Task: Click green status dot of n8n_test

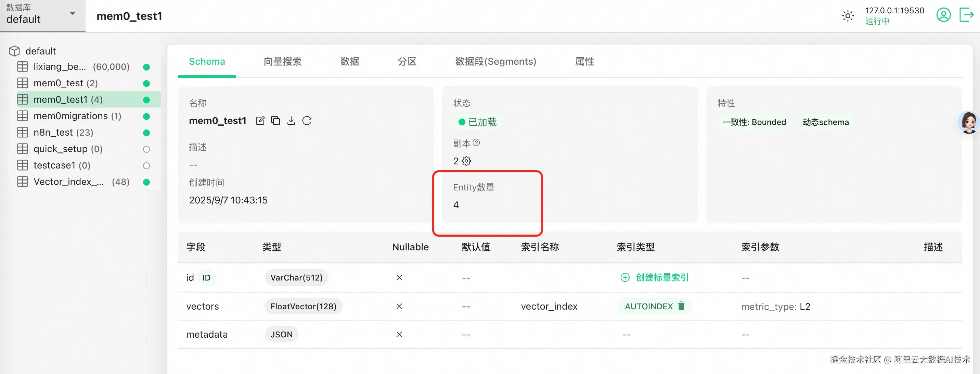Action: coord(146,133)
